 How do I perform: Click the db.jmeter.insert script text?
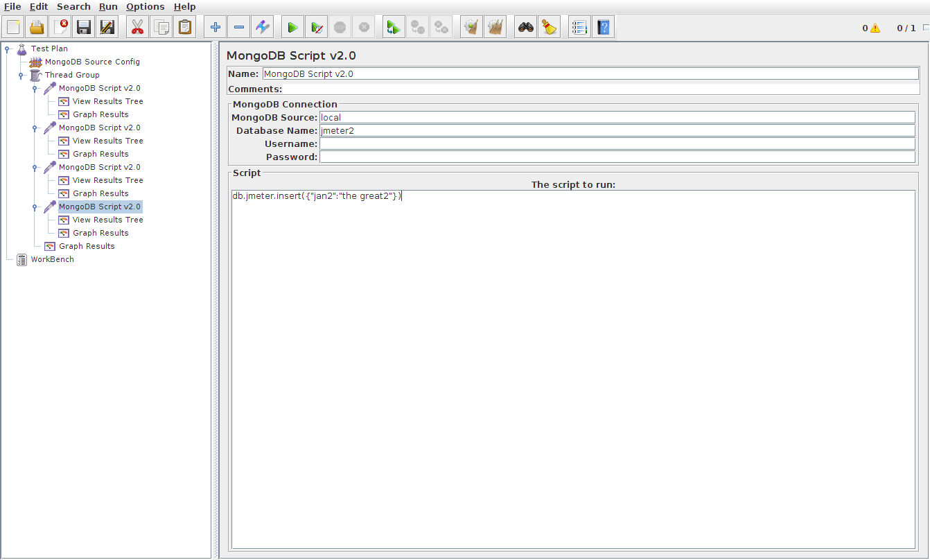click(x=317, y=196)
